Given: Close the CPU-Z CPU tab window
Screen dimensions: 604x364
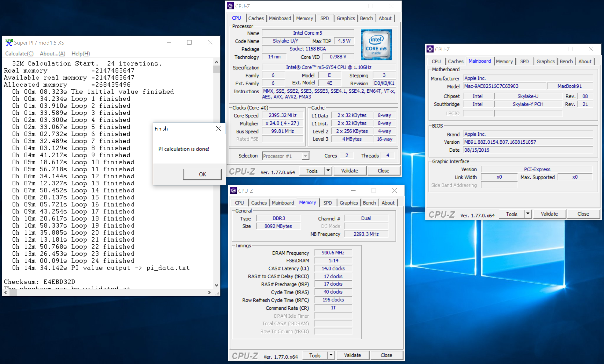Looking at the screenshot, I should [391, 6].
